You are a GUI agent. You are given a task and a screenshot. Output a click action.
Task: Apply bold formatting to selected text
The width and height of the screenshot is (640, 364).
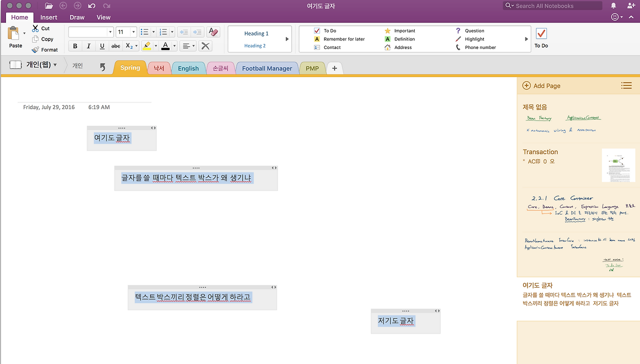pos(75,46)
